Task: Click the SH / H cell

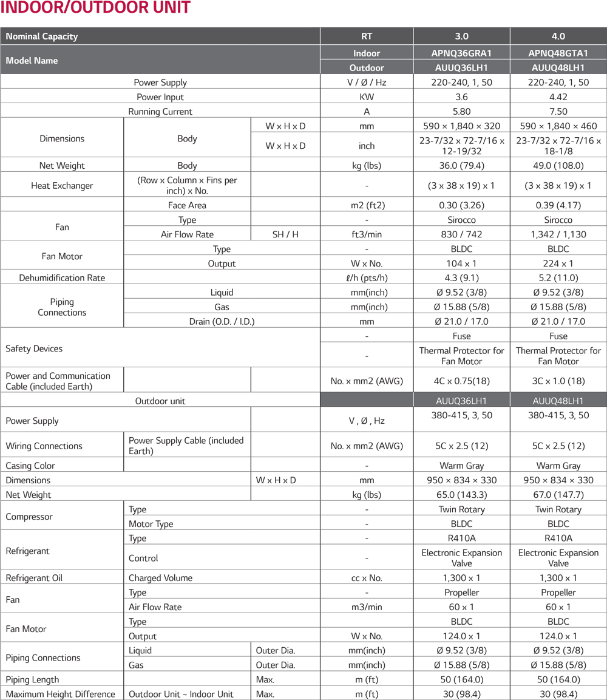Action: point(285,234)
